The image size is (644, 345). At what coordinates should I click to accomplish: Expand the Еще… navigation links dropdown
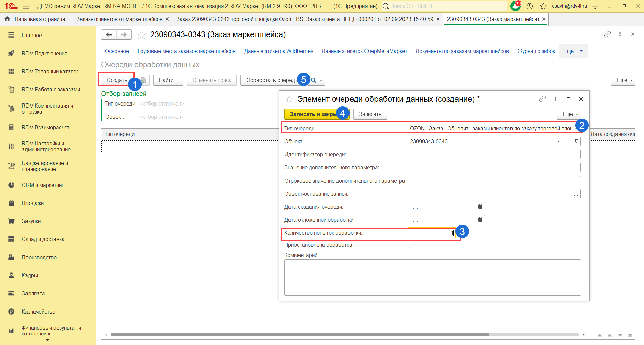[573, 51]
